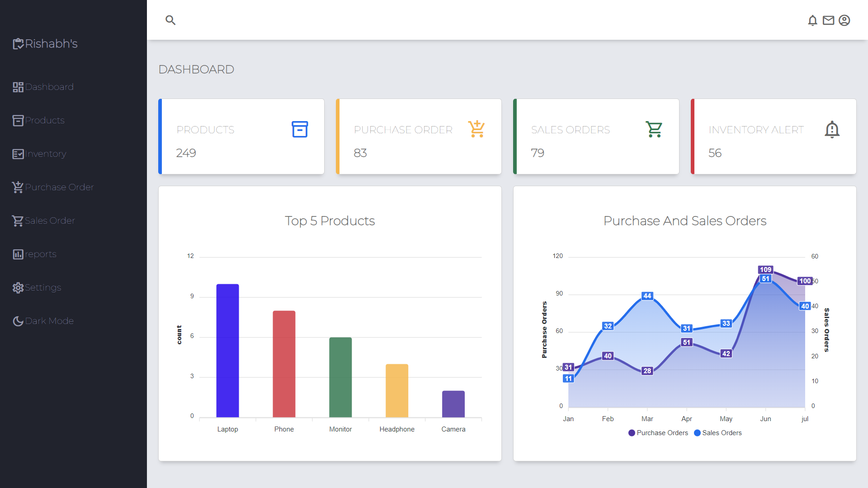Toggle Dark Mode label in the sidebar
Screen dimensions: 868x488
(x=49, y=321)
